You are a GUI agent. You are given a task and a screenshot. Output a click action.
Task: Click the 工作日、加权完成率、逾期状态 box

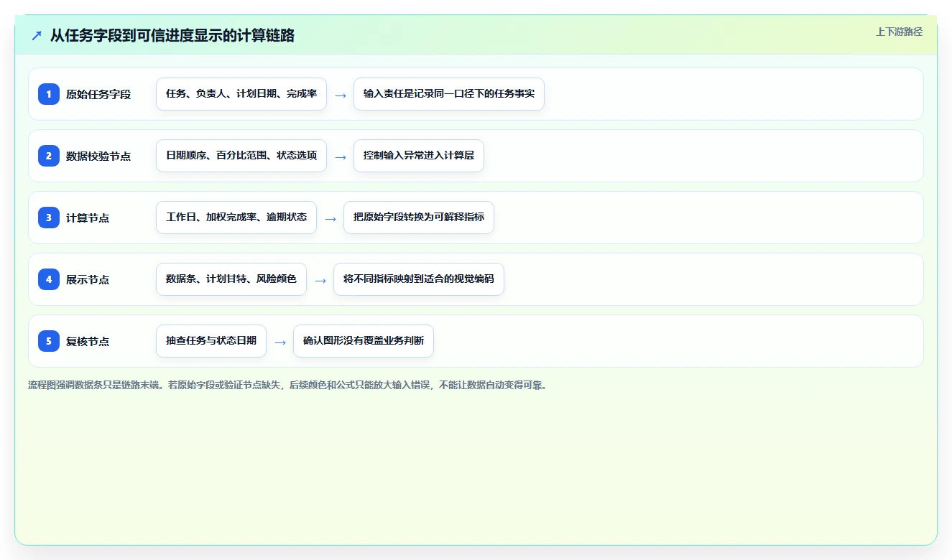(236, 218)
